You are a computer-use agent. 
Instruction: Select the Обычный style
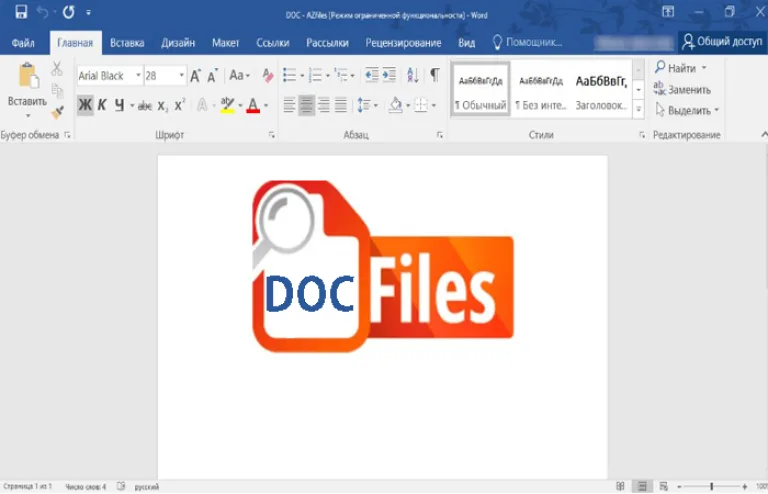[x=480, y=89]
